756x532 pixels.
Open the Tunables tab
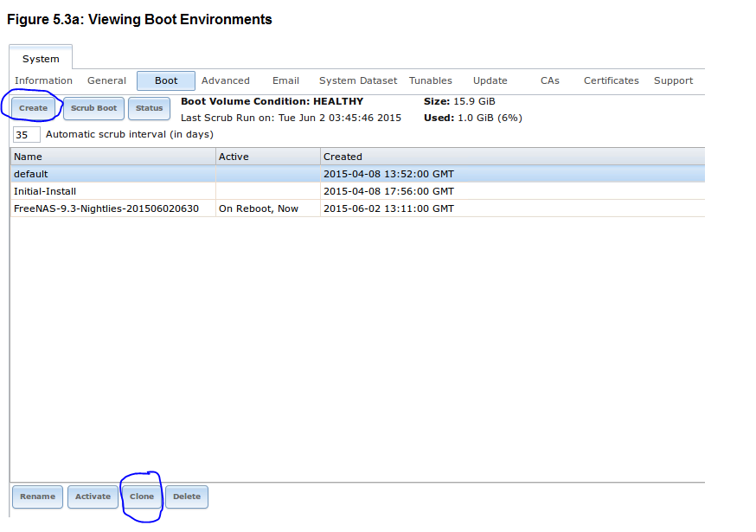431,80
